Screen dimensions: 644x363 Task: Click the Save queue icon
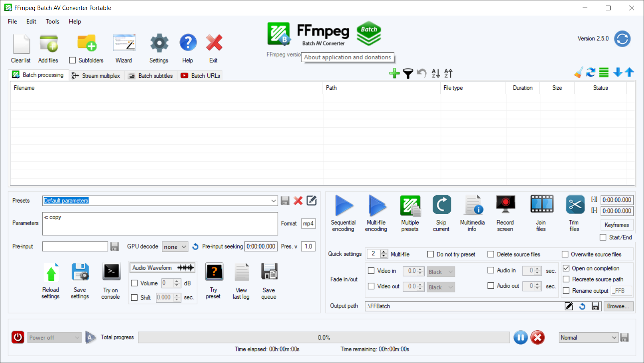click(x=269, y=272)
